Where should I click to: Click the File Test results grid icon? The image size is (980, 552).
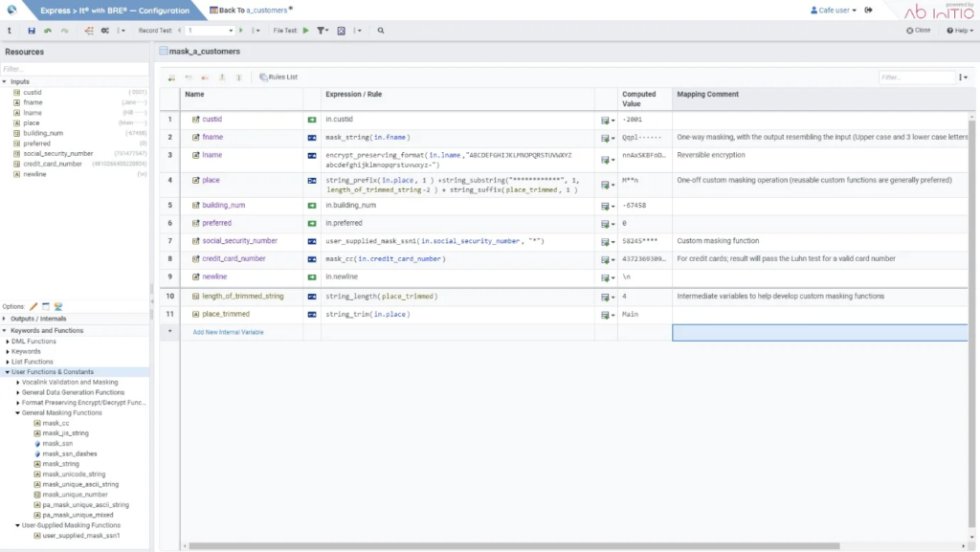(x=342, y=31)
